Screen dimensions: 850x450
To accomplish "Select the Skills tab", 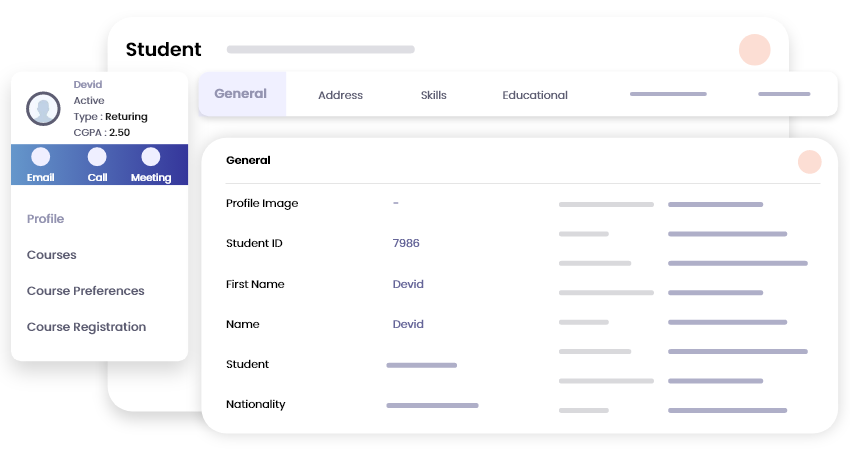I will pos(434,95).
